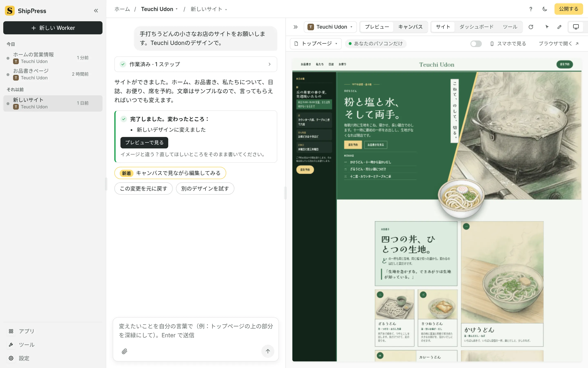Expand the 作業済み・1ステップ row
Screen dimensions: 588x368
click(x=196, y=64)
